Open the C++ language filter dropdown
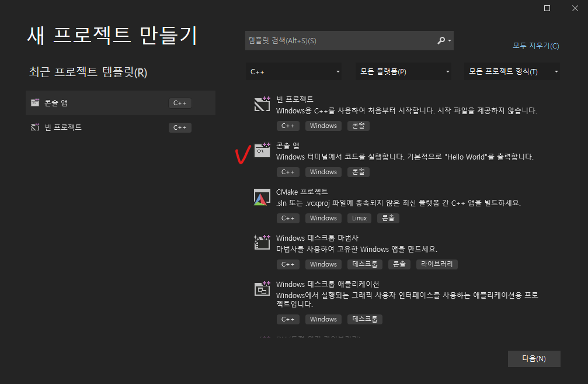This screenshot has height=384, width=588. pos(294,71)
